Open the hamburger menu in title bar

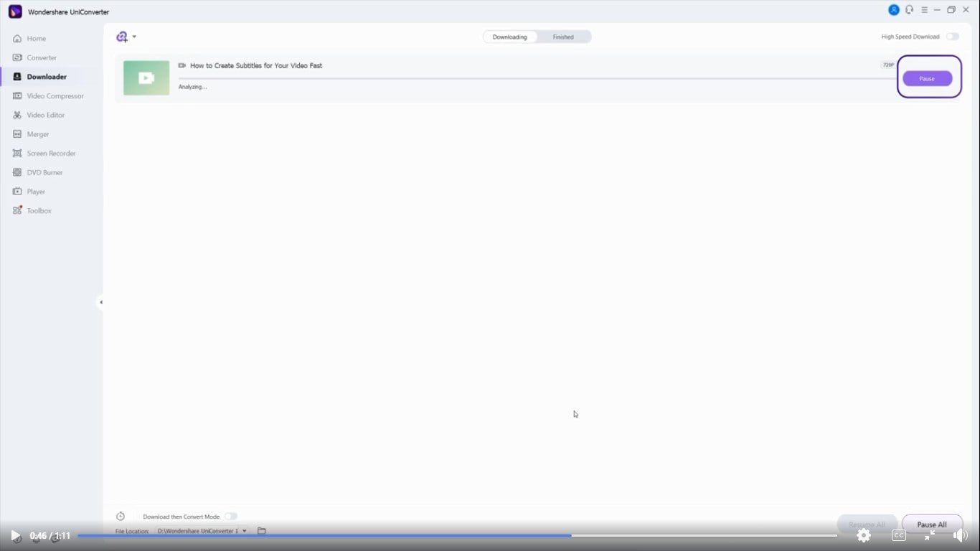925,10
